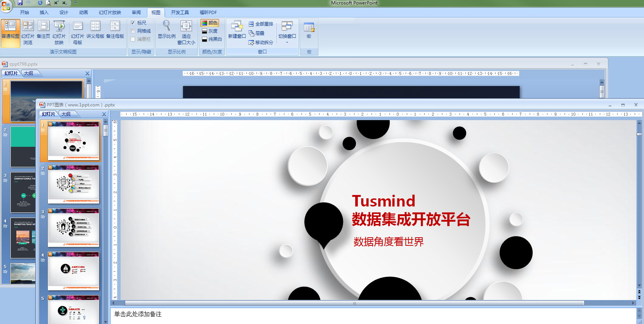Select 颜色 color display mode

point(210,23)
